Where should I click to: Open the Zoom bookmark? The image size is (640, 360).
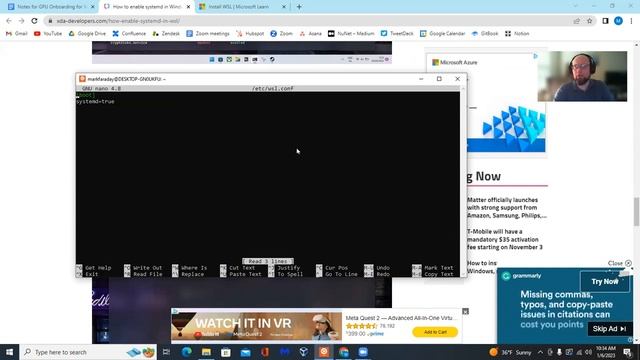pyautogui.click(x=282, y=33)
